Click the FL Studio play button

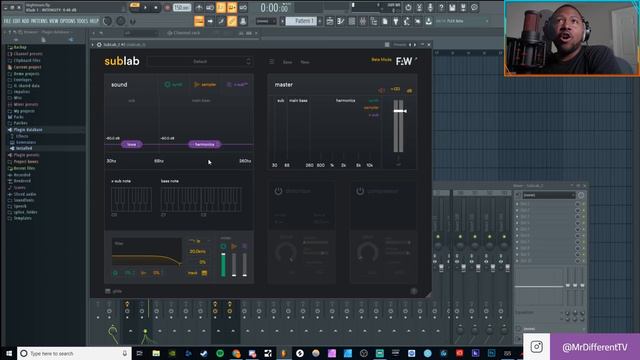[145, 7]
